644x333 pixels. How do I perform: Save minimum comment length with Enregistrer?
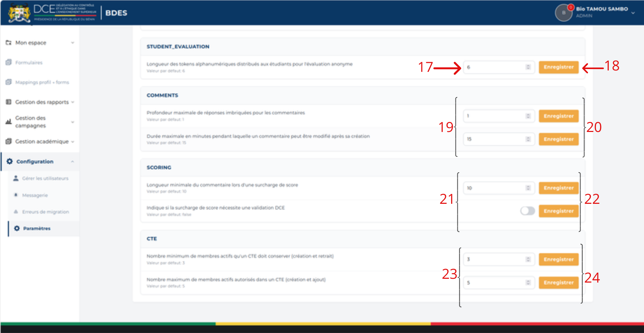click(x=559, y=188)
